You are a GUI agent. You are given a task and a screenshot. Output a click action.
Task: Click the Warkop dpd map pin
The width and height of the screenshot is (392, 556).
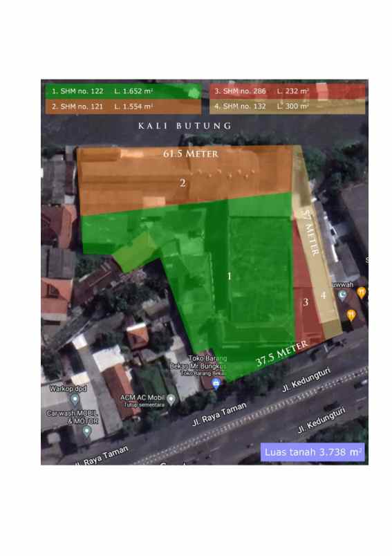coord(75,400)
